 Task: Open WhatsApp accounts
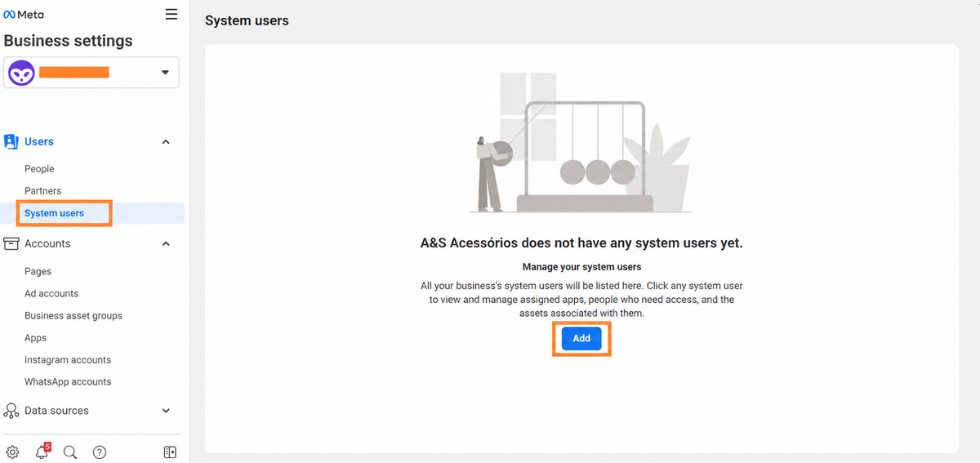[68, 382]
